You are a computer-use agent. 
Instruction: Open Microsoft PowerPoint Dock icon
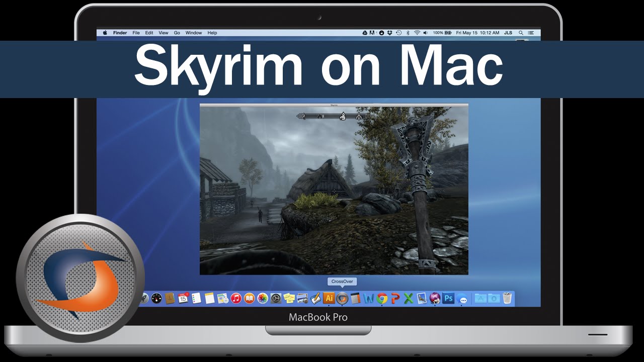tap(395, 299)
